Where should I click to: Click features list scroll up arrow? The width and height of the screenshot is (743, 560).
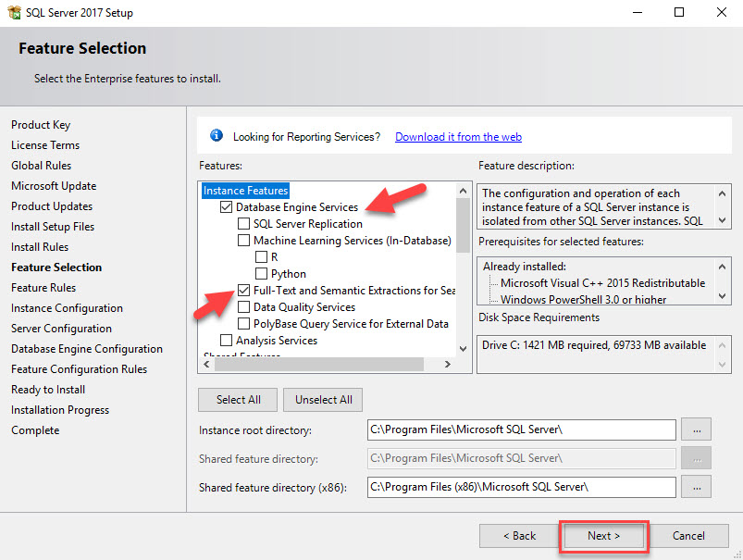coord(464,191)
